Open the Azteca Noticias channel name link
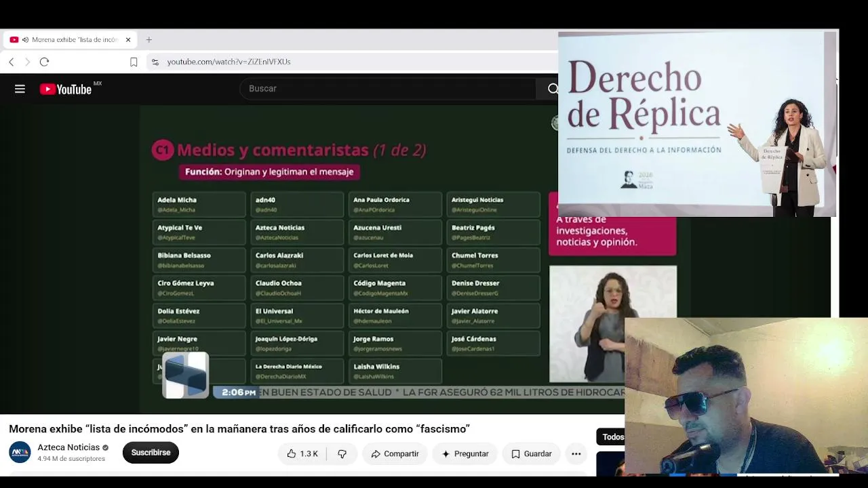This screenshot has height=488, width=868. click(68, 447)
